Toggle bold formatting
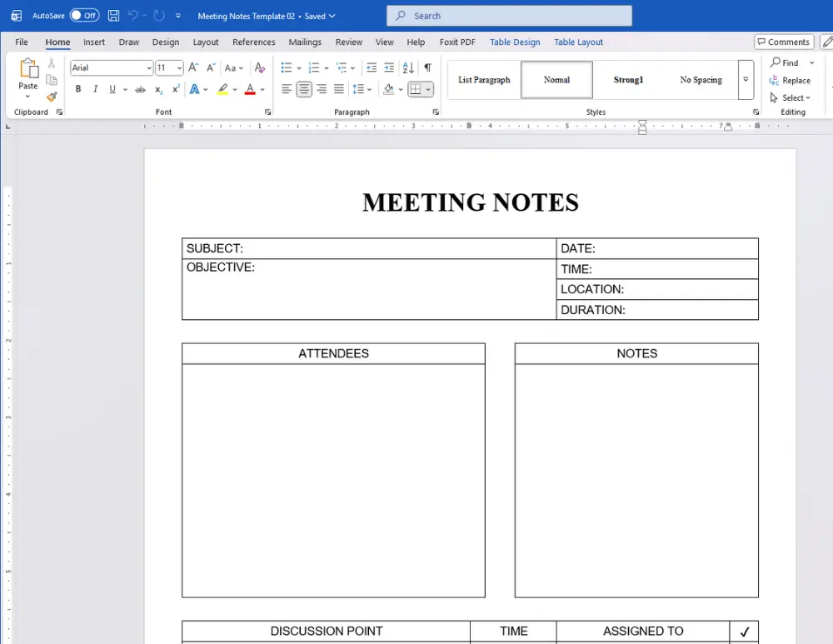Screen dimensions: 833x644 (77, 89)
